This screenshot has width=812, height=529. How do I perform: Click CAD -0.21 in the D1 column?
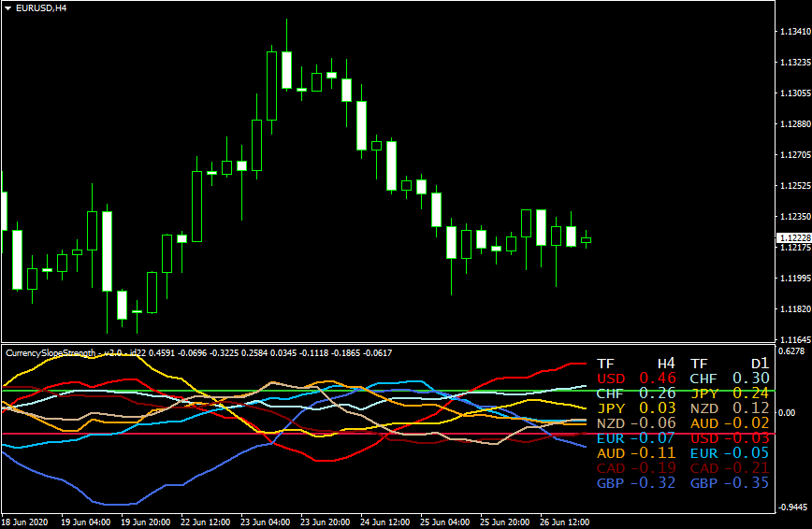tap(729, 467)
